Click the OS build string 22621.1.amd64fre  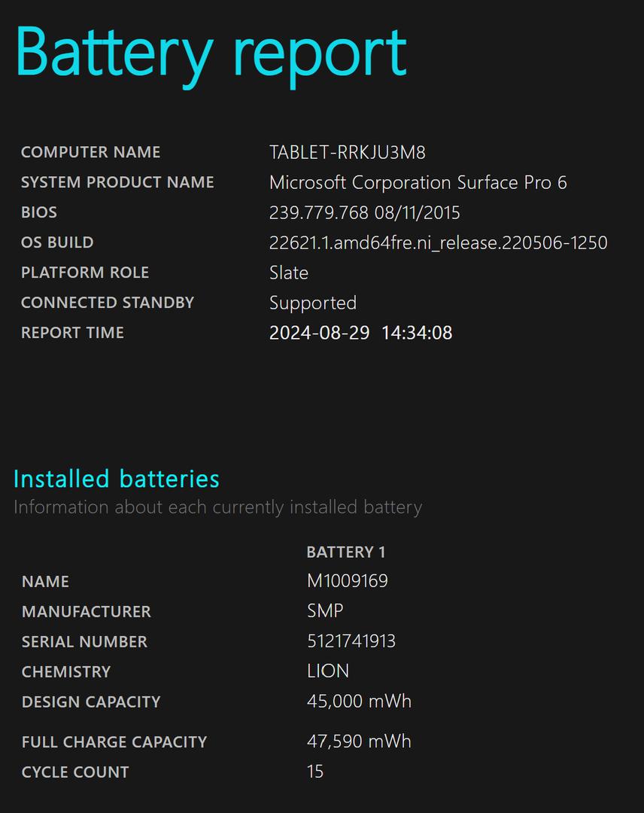coord(439,242)
